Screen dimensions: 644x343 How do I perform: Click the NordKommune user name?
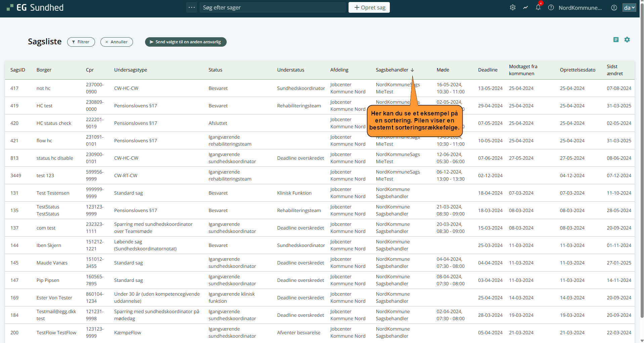point(580,8)
